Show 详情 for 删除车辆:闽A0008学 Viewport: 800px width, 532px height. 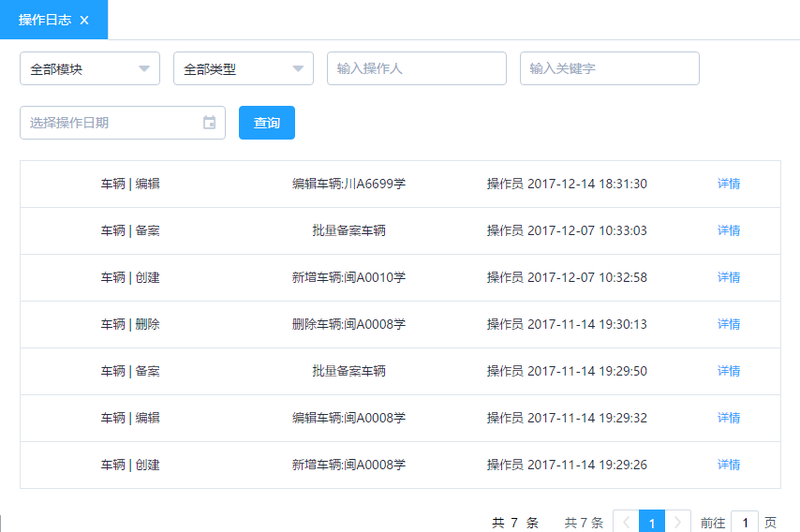tap(729, 324)
